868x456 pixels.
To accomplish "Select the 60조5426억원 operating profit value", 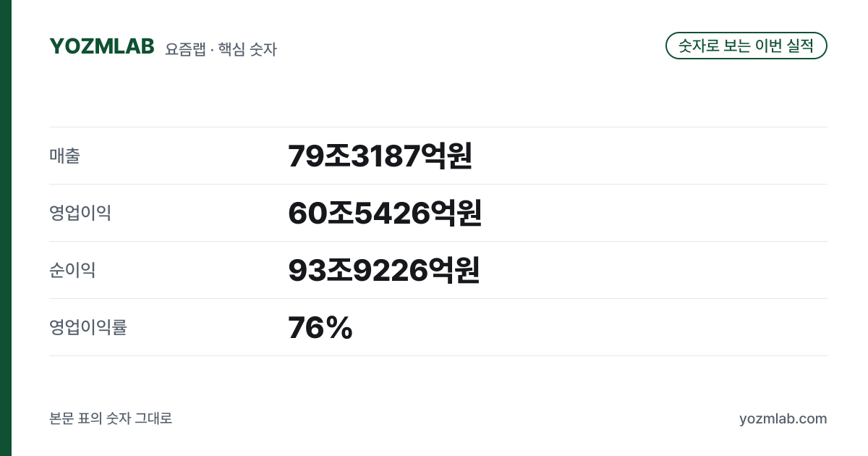I will (384, 213).
